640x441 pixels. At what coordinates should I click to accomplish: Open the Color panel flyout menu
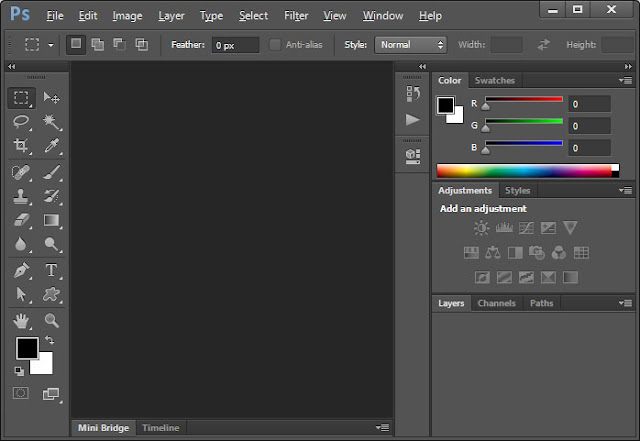tap(626, 80)
